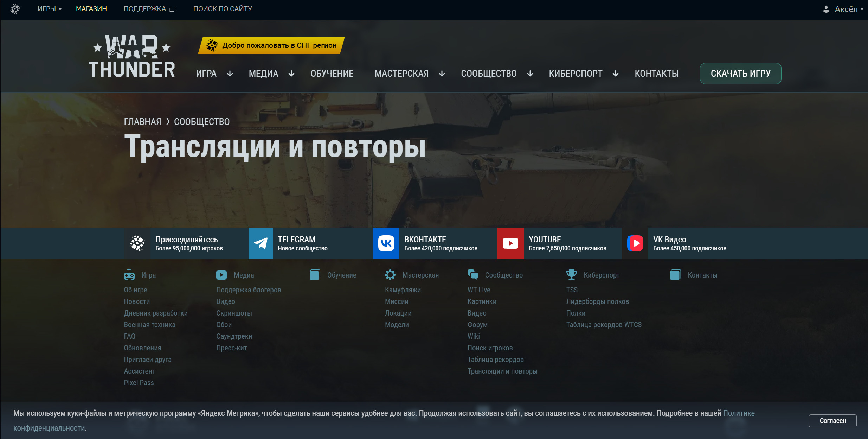Open ПОИСК ПО САЙТУ
This screenshot has height=439, width=868.
223,9
